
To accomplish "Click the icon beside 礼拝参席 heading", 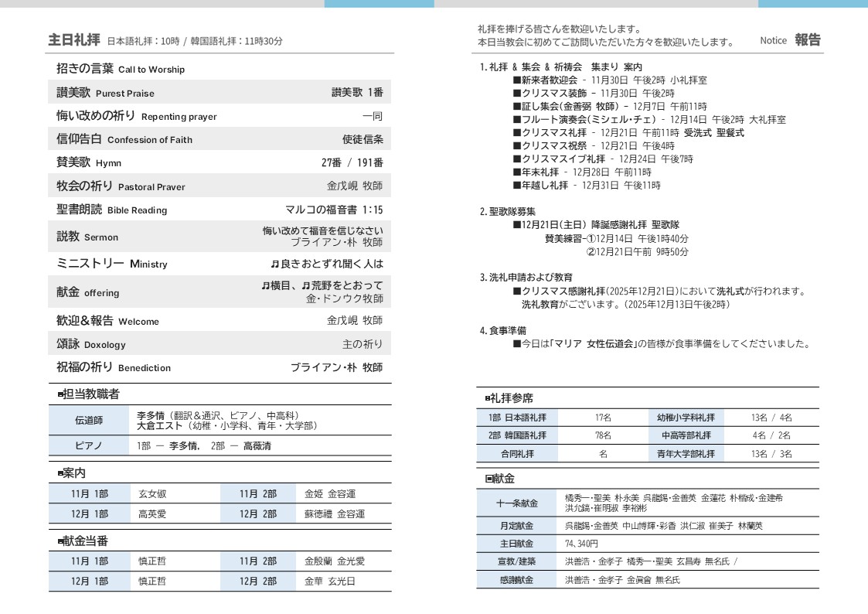I will [488, 398].
